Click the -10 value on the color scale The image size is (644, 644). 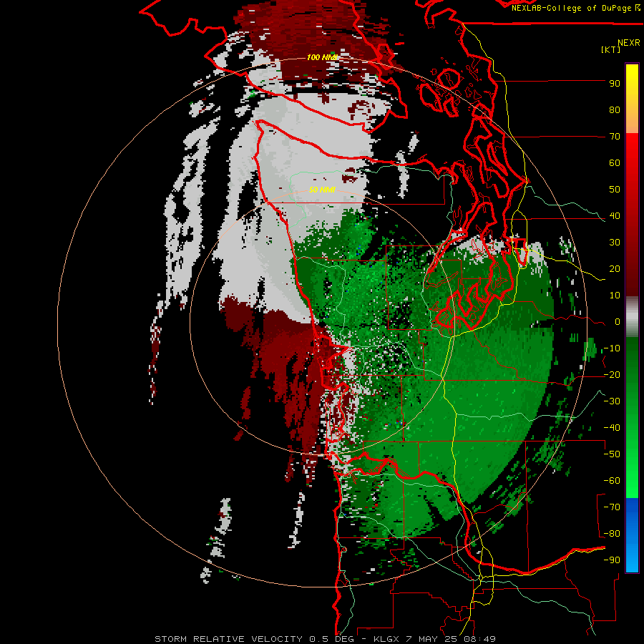tap(612, 348)
